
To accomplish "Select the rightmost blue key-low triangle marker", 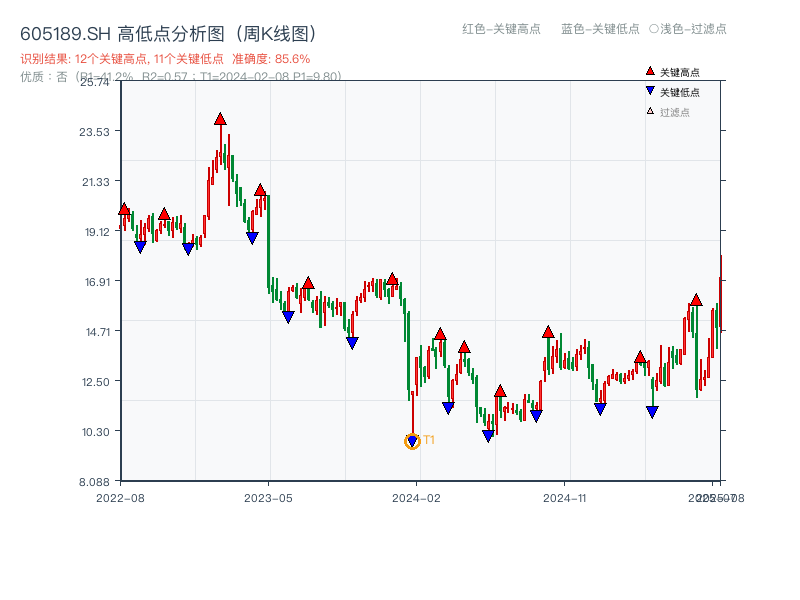I will coord(652,412).
